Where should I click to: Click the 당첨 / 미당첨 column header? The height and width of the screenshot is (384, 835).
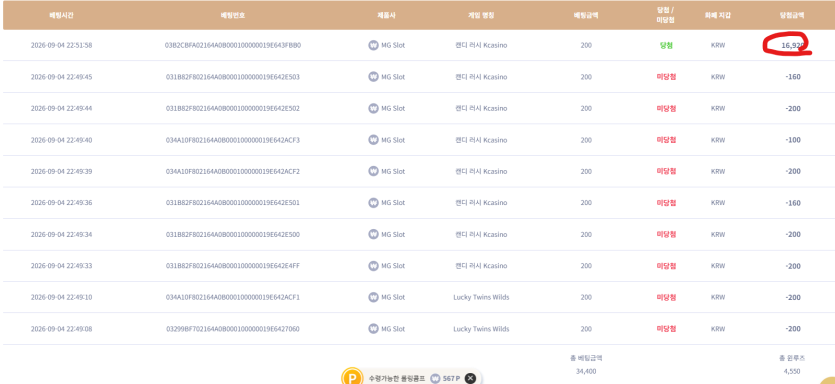coord(666,15)
